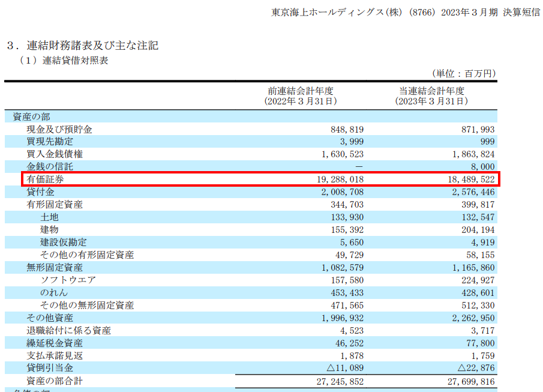Select the total value 27,699,816

(x=471, y=382)
